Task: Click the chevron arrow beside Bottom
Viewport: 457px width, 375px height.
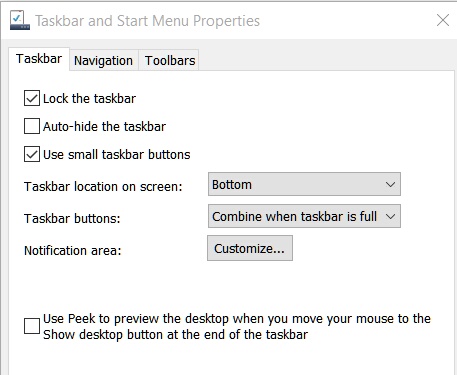Action: [390, 184]
